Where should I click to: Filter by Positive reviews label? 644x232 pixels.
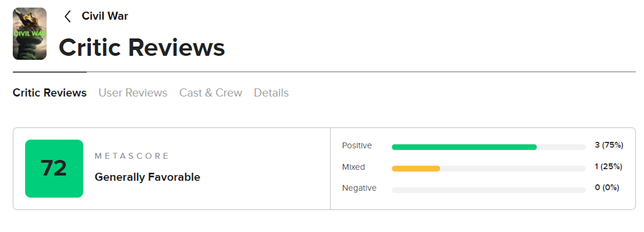tap(357, 146)
